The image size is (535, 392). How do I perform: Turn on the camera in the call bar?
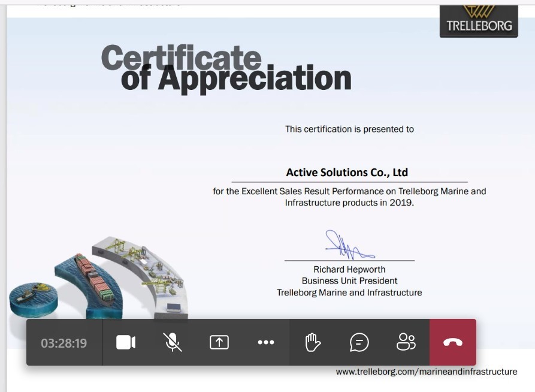click(x=126, y=342)
